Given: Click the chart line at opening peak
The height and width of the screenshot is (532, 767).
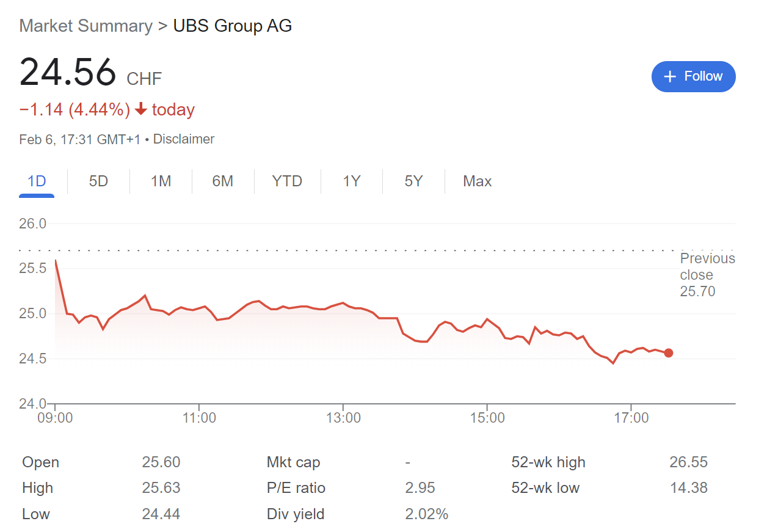Looking at the screenshot, I should pyautogui.click(x=56, y=261).
